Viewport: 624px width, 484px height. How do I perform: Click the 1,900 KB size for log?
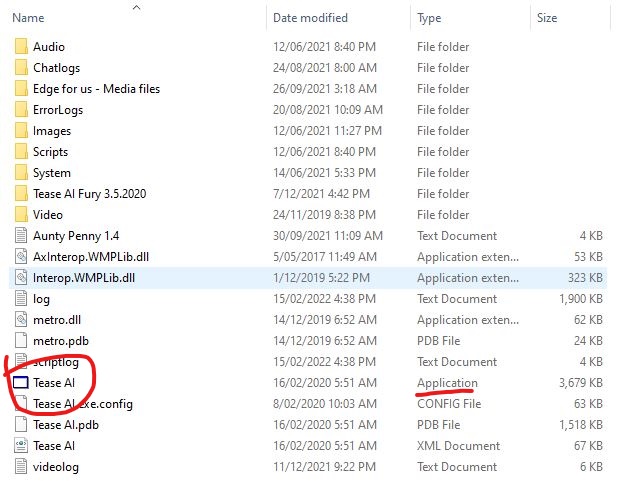(581, 299)
